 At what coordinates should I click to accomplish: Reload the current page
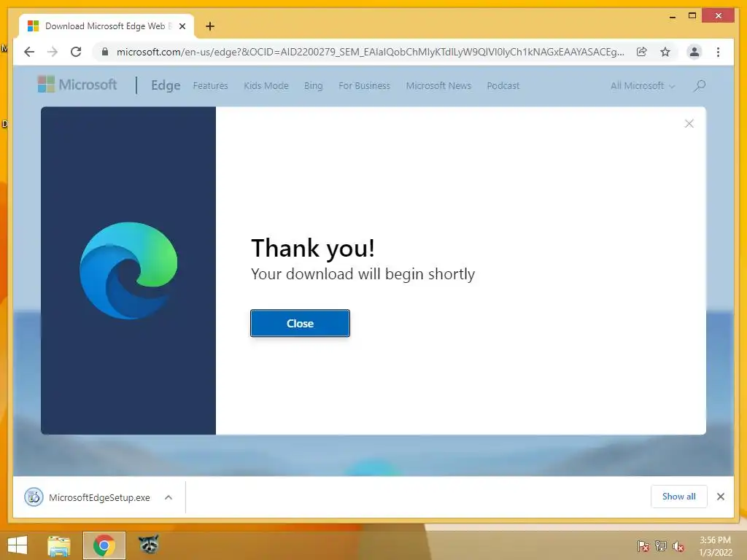(76, 52)
